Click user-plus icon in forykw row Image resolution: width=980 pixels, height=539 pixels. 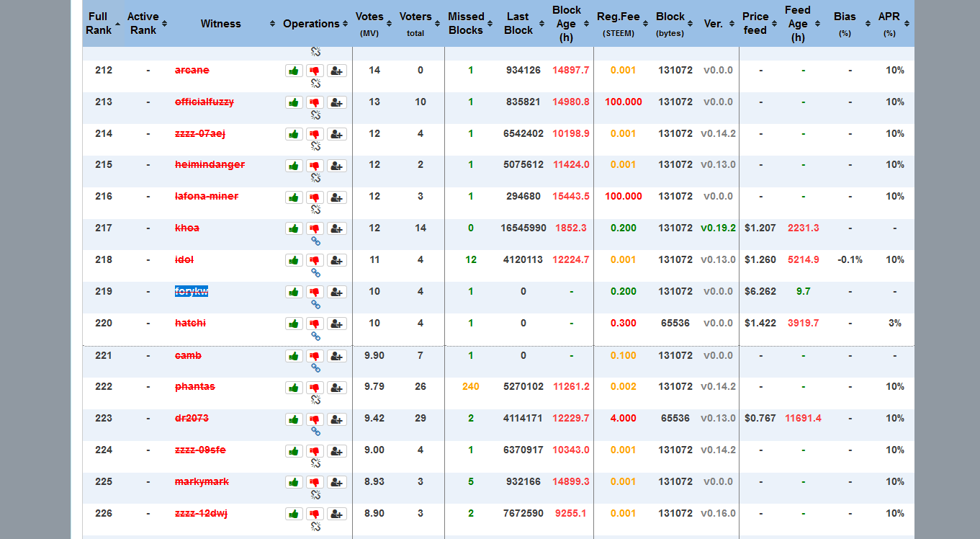point(337,292)
